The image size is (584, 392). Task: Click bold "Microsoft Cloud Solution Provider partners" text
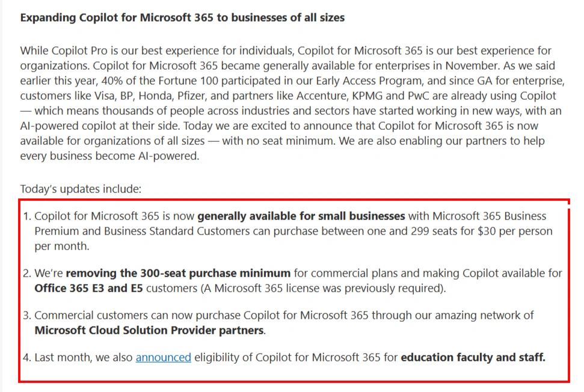[149, 330]
